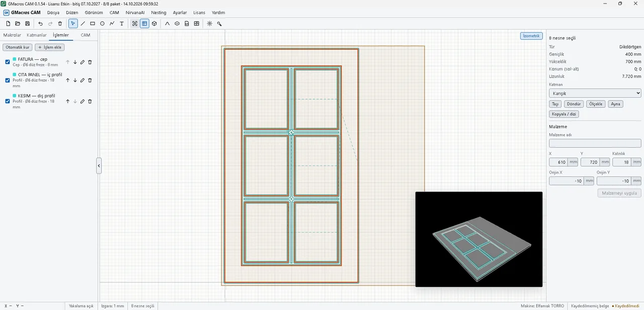Open the 3D cube view icon
The image size is (644, 310).
(154, 24)
